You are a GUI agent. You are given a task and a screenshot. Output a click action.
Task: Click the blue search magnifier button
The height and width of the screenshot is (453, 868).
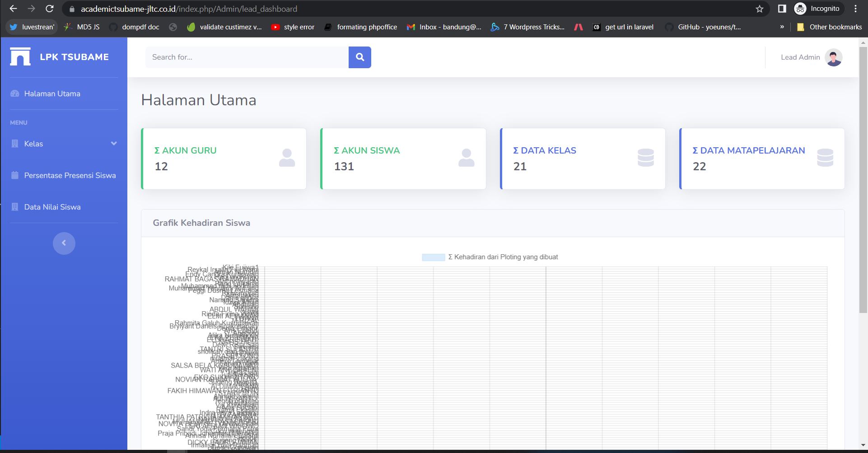point(359,57)
